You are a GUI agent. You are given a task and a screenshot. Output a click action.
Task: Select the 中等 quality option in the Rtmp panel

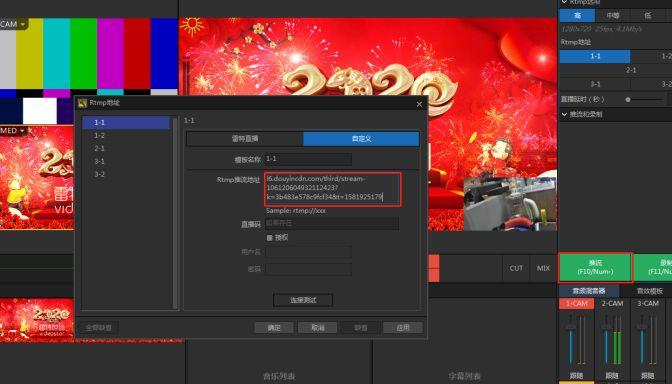coord(612,15)
